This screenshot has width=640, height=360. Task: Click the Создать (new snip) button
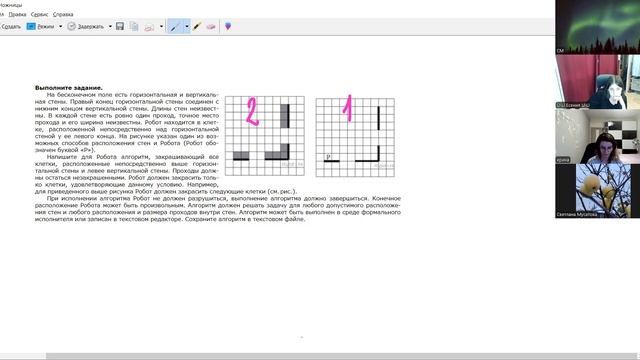pyautogui.click(x=10, y=27)
